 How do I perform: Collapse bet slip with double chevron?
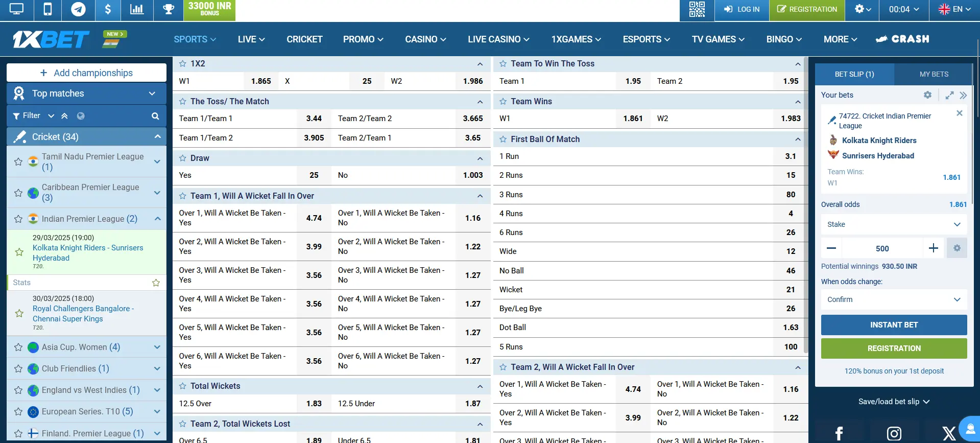point(963,95)
